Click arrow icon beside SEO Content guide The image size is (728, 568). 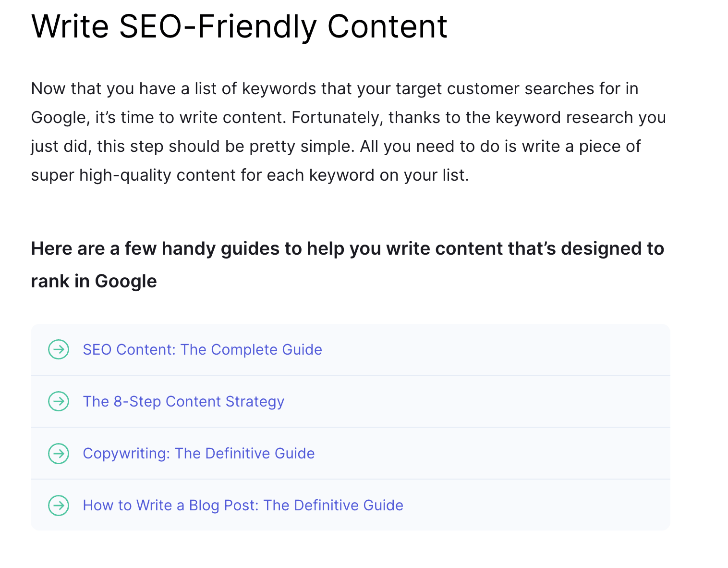pyautogui.click(x=59, y=349)
